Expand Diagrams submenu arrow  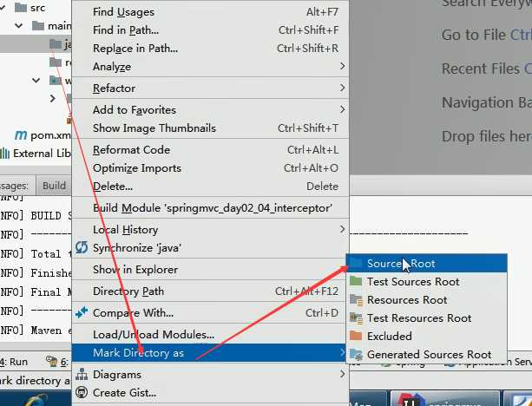click(x=342, y=374)
